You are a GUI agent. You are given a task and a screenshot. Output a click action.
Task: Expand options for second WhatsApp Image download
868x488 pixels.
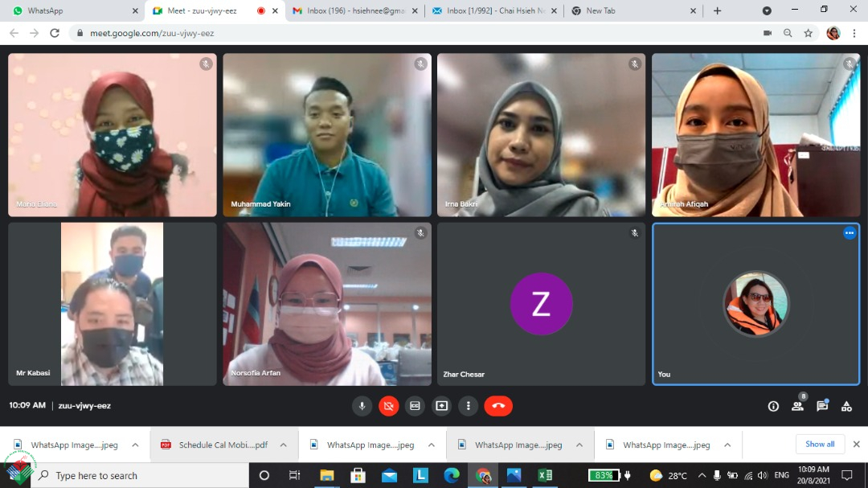tap(432, 445)
